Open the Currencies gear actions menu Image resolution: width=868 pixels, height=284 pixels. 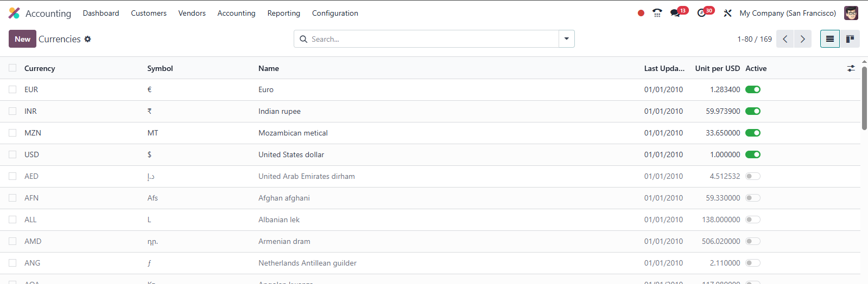(87, 39)
